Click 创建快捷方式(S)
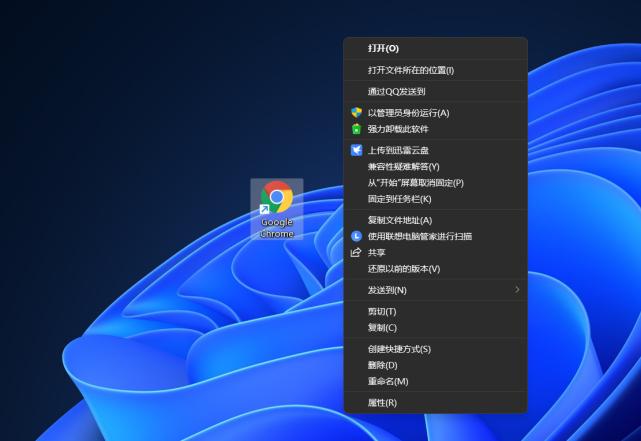Image resolution: width=641 pixels, height=441 pixels. pyautogui.click(x=436, y=349)
